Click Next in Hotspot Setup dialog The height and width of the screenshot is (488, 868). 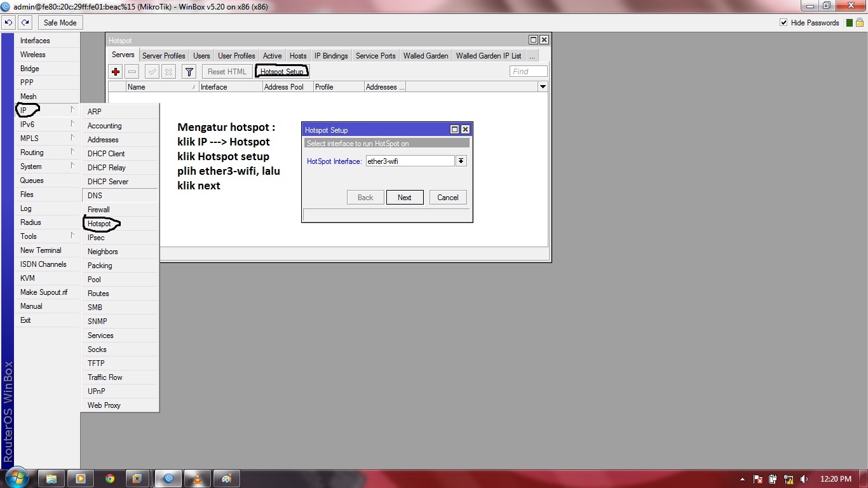405,197
